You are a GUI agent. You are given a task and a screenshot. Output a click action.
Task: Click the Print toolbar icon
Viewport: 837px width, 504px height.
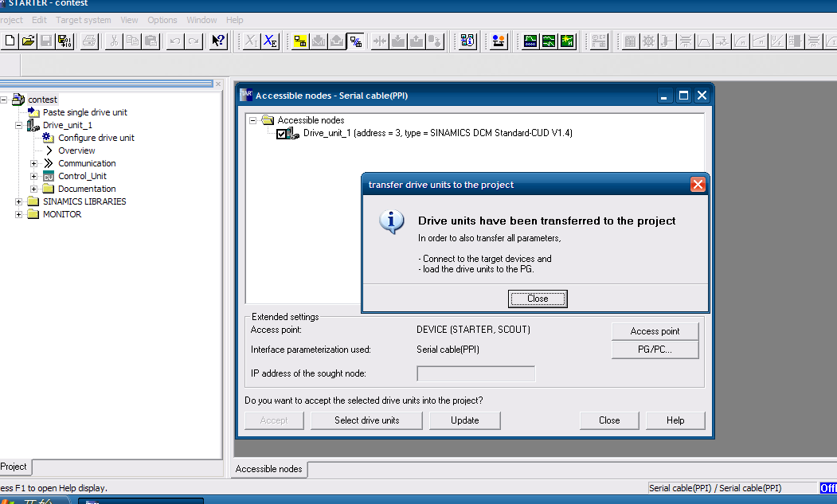click(x=90, y=41)
